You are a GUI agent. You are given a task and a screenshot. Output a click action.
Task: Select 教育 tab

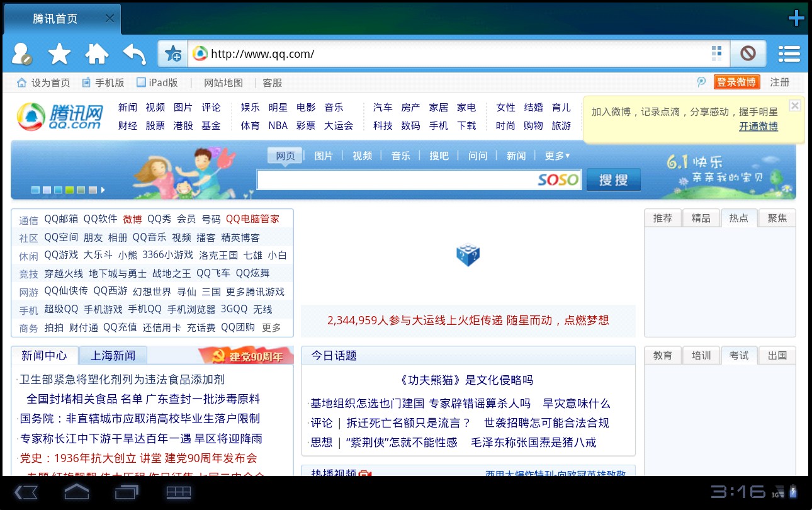(663, 355)
